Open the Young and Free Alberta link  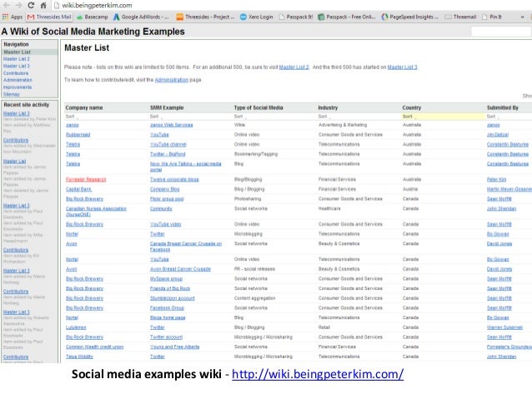point(175,347)
